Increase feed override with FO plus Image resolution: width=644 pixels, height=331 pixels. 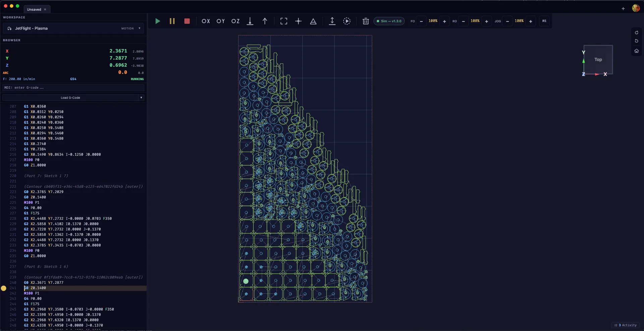tap(444, 21)
